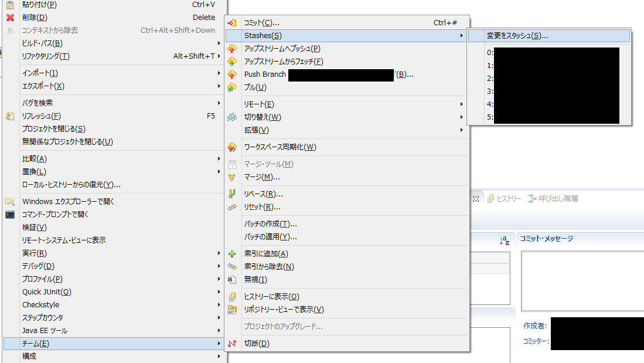Click the fetch-from-upstream arrow icon
The image size is (644, 363).
tap(232, 62)
